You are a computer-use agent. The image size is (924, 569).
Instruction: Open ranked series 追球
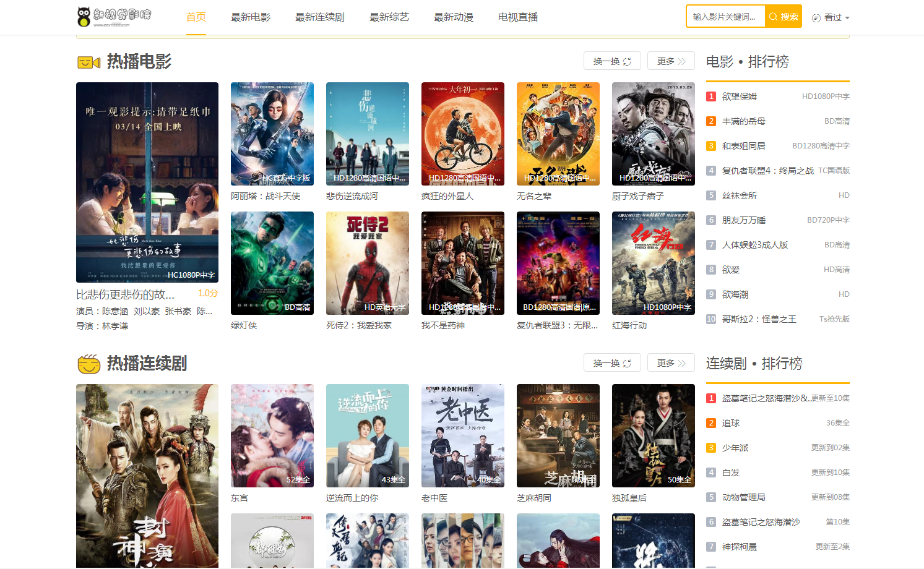[731, 423]
